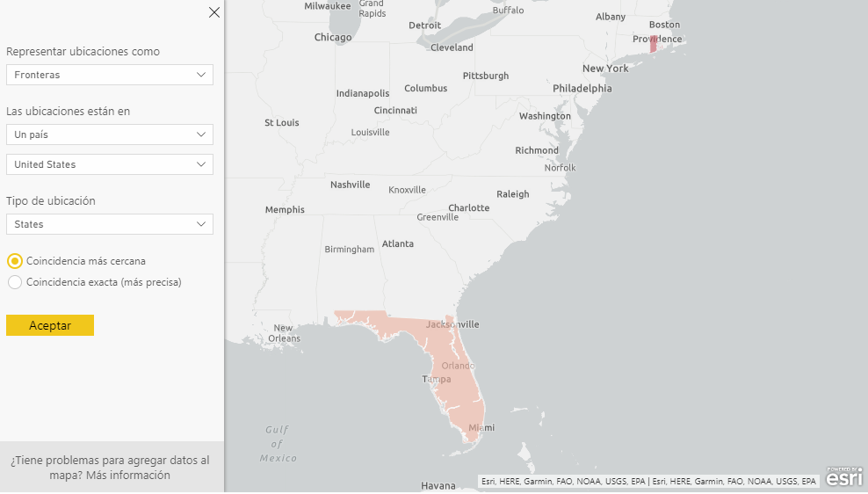Click the Detroit map label
The width and height of the screenshot is (868, 494).
(x=424, y=25)
